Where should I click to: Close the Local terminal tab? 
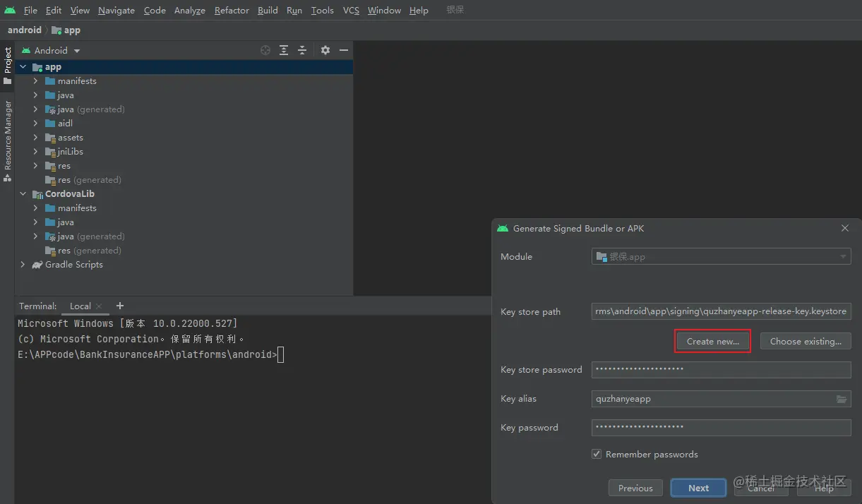pyautogui.click(x=99, y=306)
